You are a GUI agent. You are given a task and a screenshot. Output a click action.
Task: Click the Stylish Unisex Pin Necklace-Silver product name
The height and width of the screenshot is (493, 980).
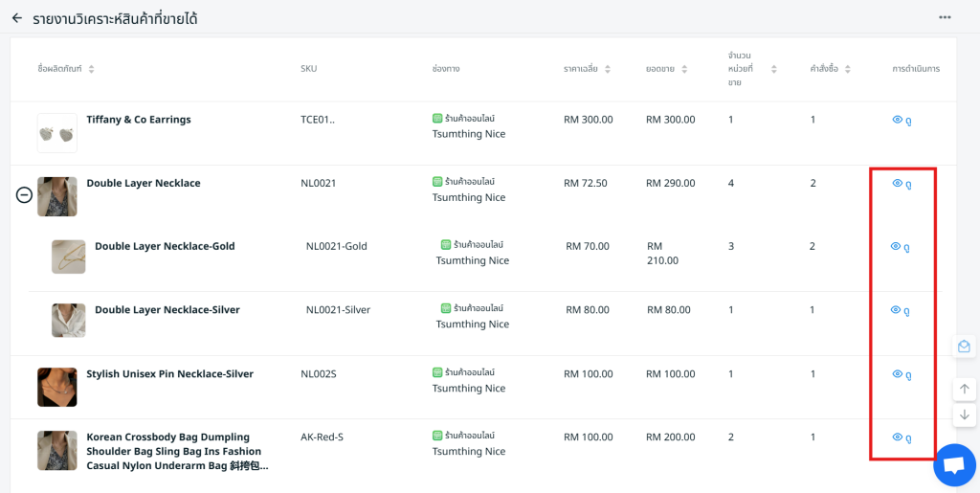coord(169,374)
